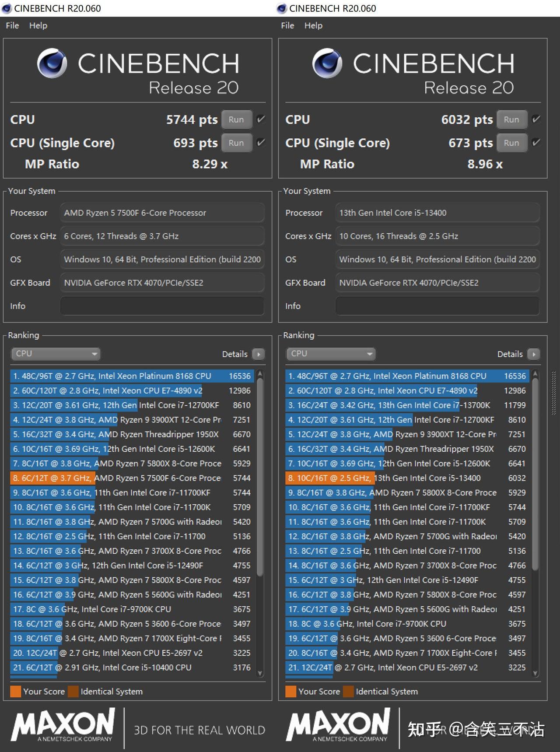
Task: Click orange Your Score swatch in right window
Action: click(x=290, y=692)
